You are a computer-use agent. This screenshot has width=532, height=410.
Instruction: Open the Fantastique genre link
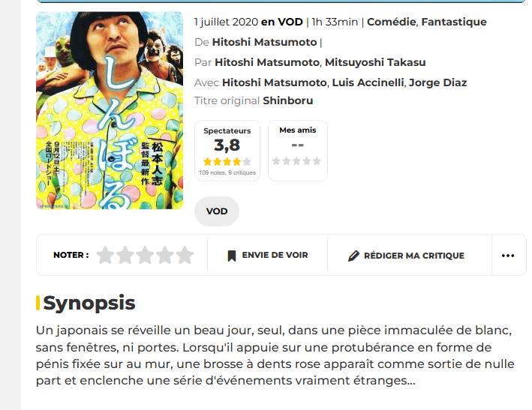point(454,22)
